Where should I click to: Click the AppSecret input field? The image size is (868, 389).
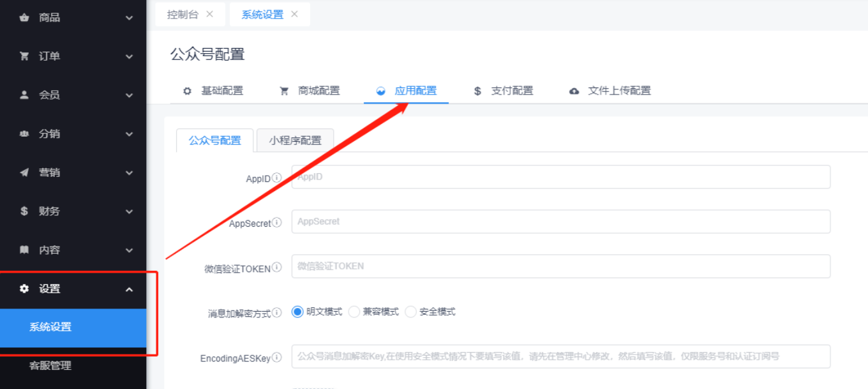pos(561,222)
